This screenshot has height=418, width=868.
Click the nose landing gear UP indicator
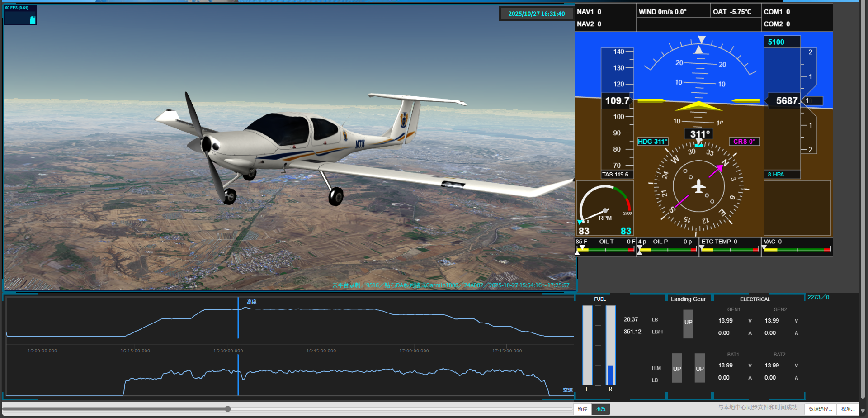pos(688,323)
